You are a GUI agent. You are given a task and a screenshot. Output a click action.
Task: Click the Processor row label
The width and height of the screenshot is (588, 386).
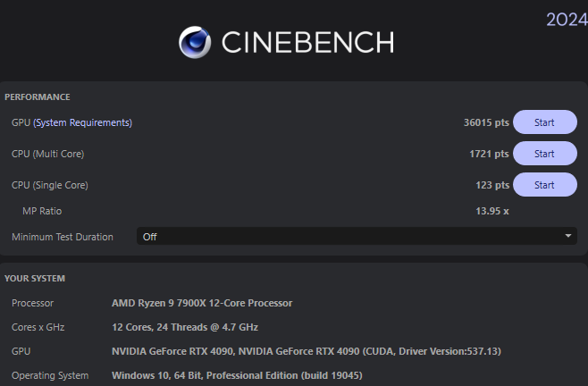(33, 303)
